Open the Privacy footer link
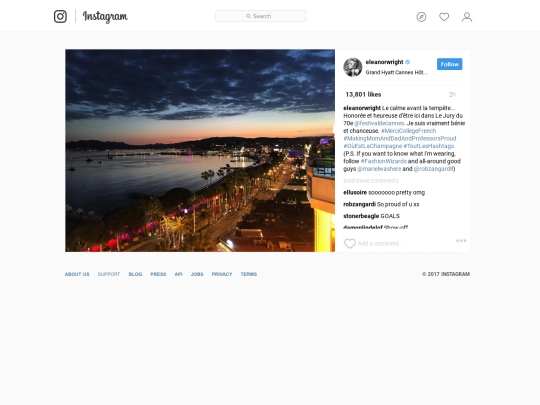 pos(222,274)
